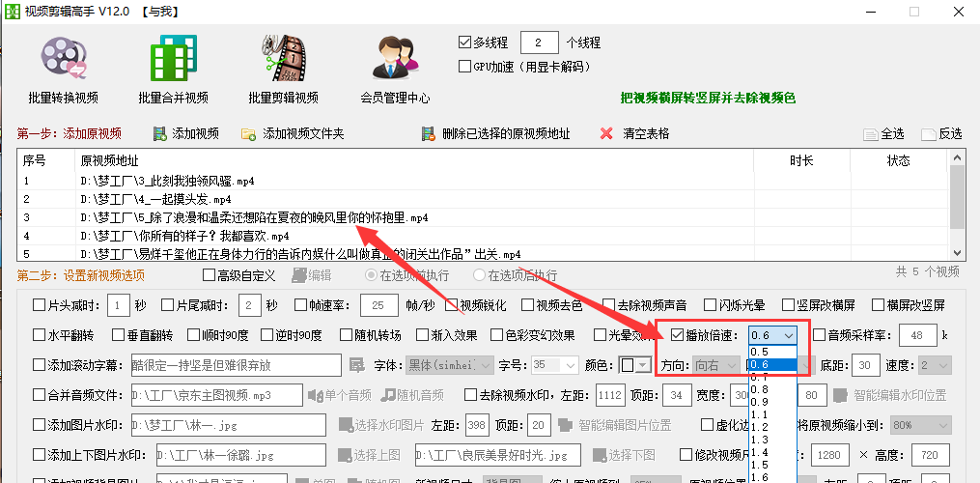Click the app logo in title bar

click(x=12, y=12)
